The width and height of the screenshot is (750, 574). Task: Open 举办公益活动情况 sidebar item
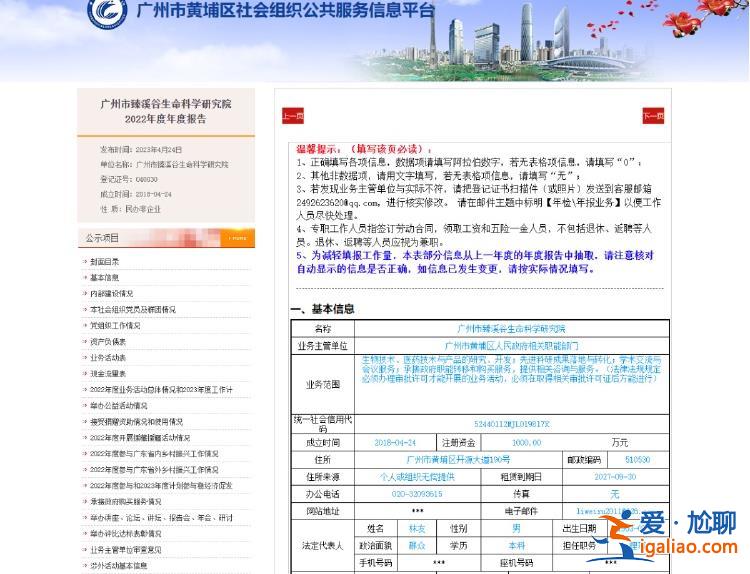119,406
